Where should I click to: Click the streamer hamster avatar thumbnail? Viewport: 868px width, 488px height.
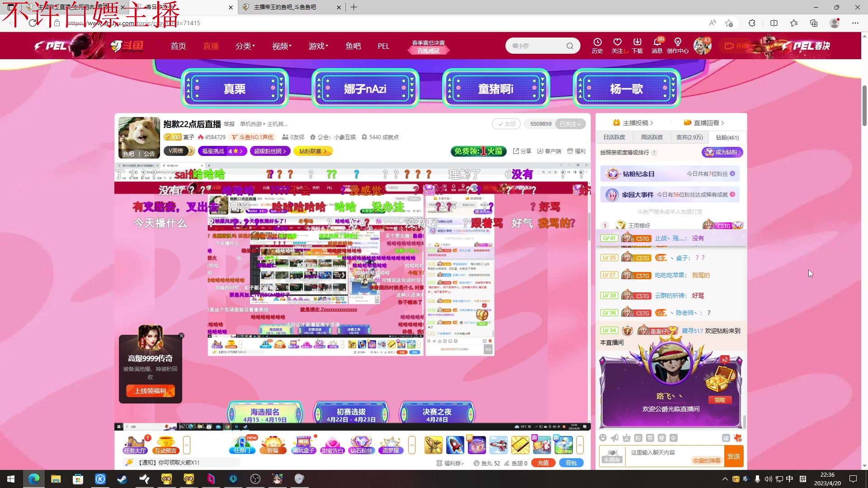click(139, 138)
